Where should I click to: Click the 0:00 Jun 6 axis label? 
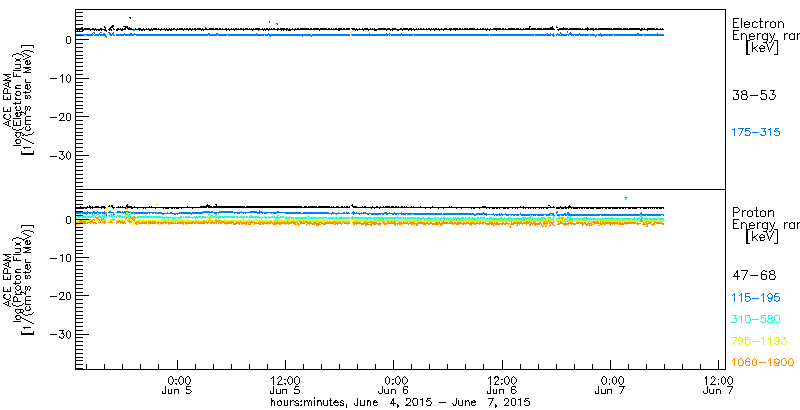394,386
